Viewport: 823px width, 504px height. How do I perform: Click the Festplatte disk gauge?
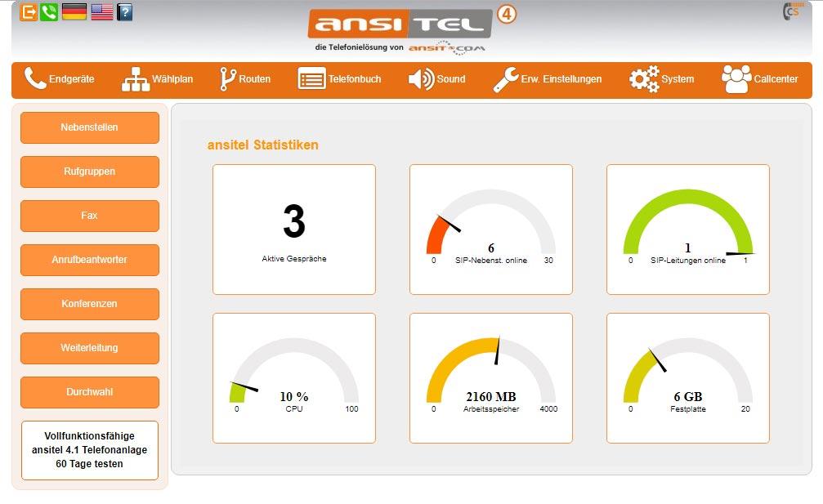(x=687, y=378)
